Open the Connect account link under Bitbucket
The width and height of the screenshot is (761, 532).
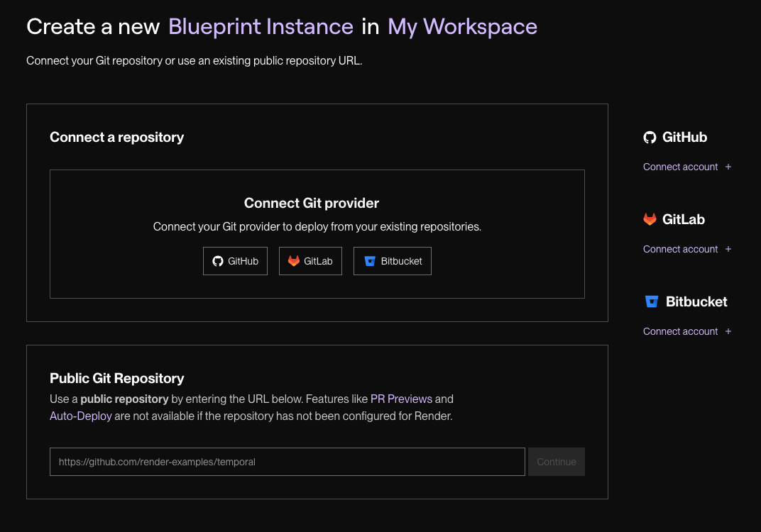[681, 331]
